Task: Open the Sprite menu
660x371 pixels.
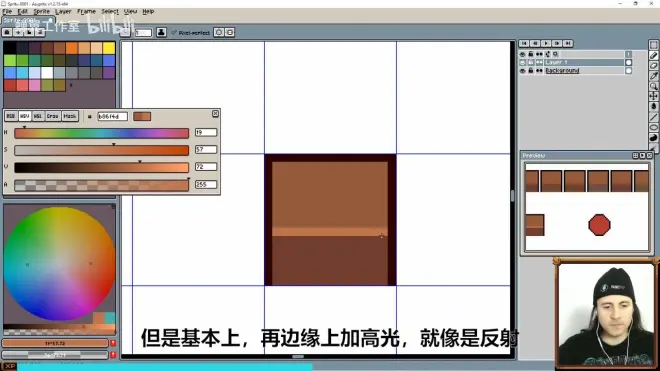Action: click(41, 11)
